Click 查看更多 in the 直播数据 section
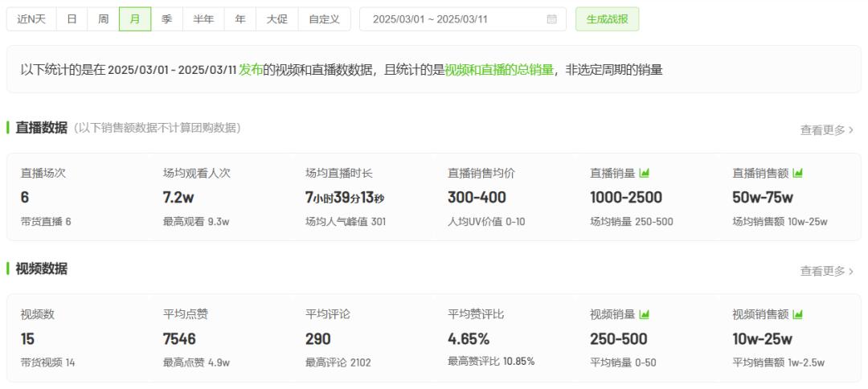868x389 pixels. click(x=826, y=129)
